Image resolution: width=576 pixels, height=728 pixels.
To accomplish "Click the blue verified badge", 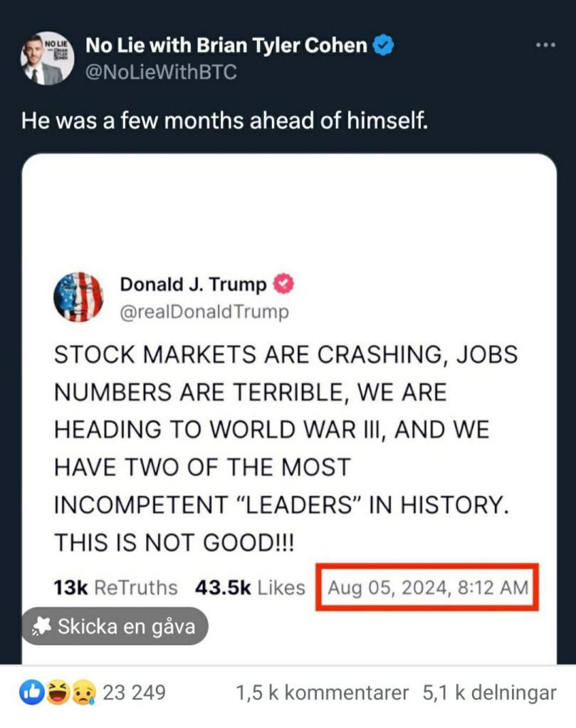I will click(x=384, y=46).
